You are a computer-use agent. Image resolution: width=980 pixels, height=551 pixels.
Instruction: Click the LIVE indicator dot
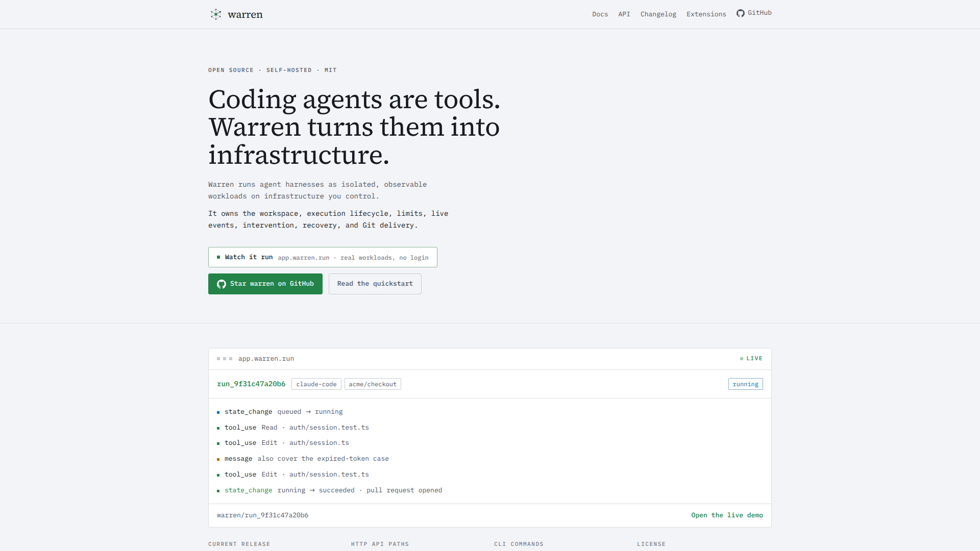click(742, 359)
